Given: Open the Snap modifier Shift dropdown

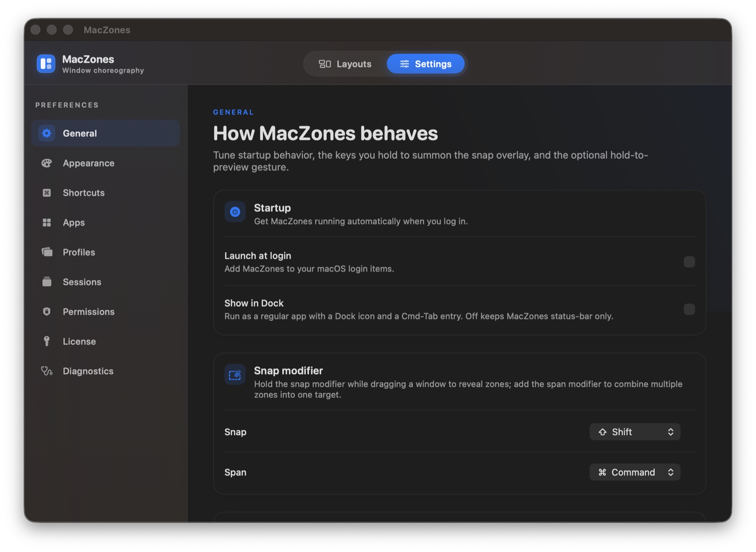Looking at the screenshot, I should coord(635,432).
